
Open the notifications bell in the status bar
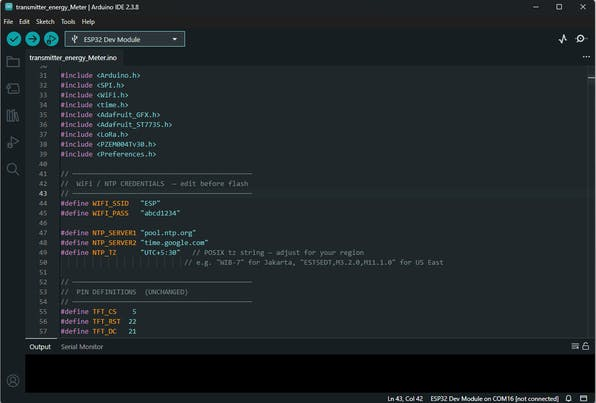[x=569, y=398]
